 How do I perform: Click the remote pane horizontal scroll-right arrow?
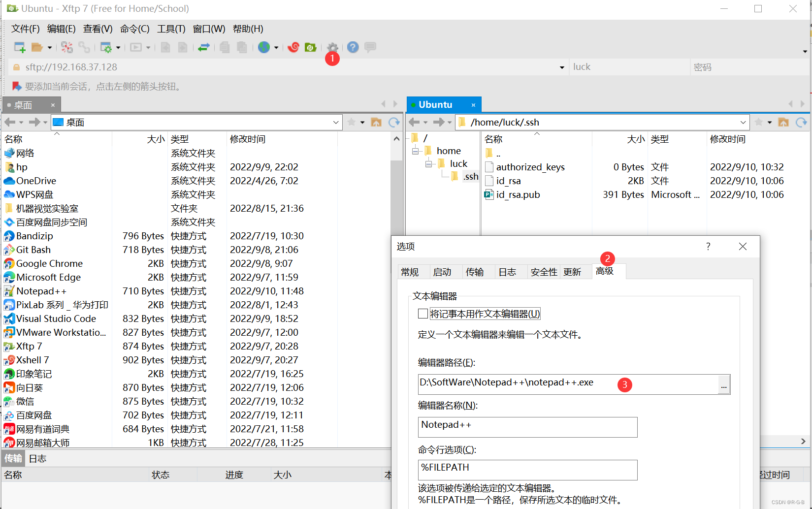(803, 441)
